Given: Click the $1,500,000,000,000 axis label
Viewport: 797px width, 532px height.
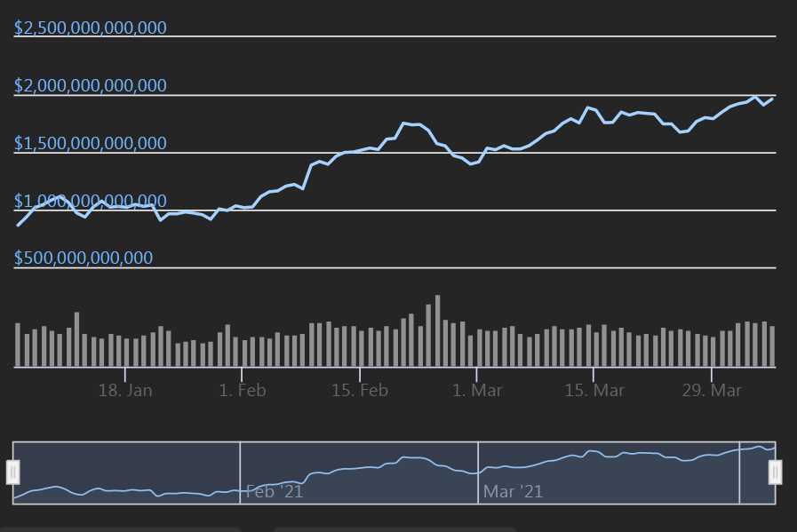Looking at the screenshot, I should [x=91, y=143].
